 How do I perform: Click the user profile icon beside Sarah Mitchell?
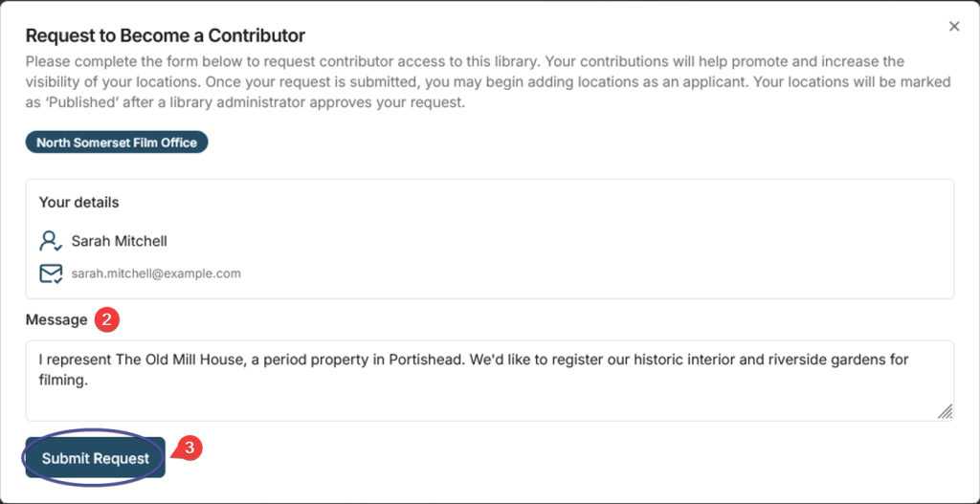point(50,241)
